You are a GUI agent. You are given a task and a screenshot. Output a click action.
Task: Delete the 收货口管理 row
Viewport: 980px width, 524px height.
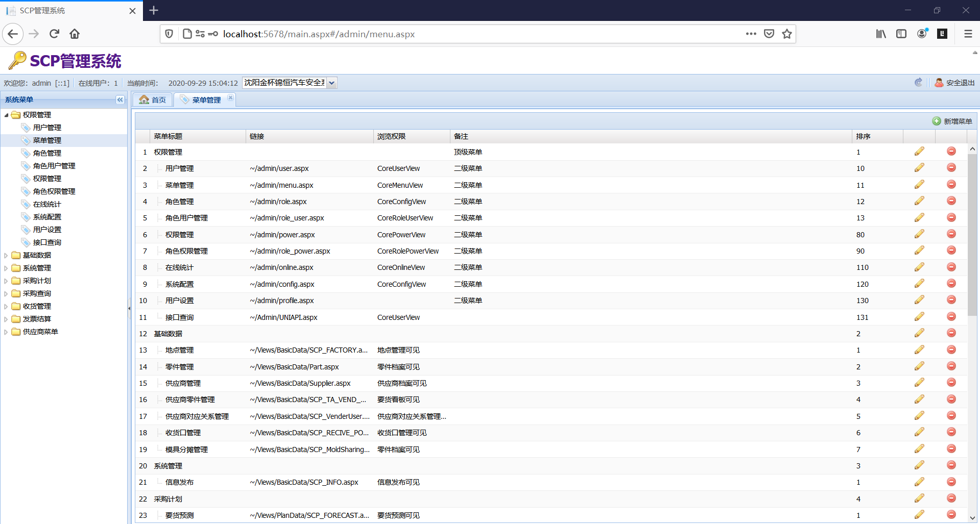point(951,432)
